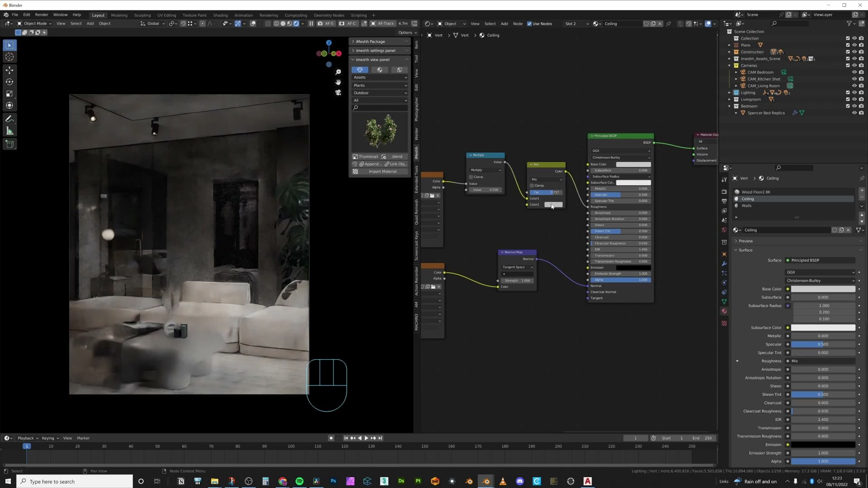
Task: Unlink the Ceiling material with the X icon
Action: click(849, 230)
